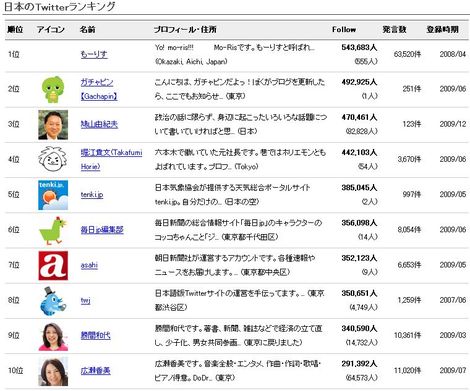Open the もーりす profile link
Viewport: 470px width, 391px height.
[94, 54]
